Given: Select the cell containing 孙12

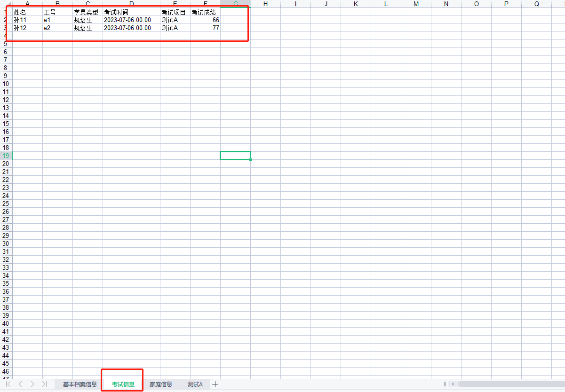Looking at the screenshot, I should pos(27,28).
